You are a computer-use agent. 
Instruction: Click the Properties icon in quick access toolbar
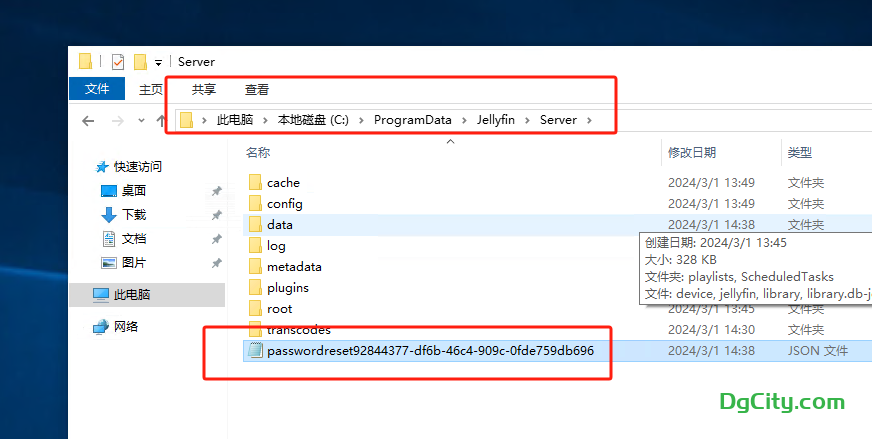[118, 62]
